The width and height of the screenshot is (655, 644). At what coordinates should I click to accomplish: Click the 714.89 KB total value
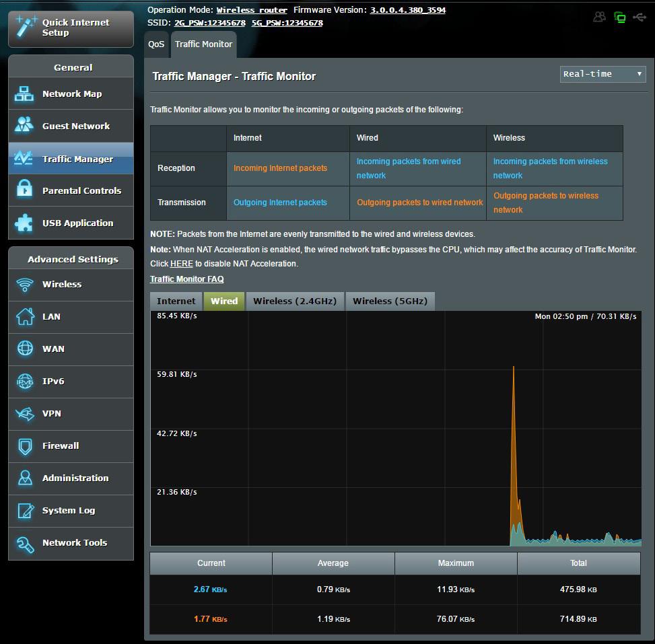click(x=578, y=619)
